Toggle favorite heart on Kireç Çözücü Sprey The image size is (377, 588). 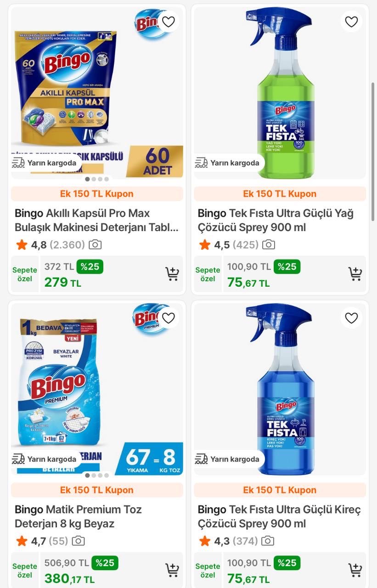pyautogui.click(x=351, y=318)
